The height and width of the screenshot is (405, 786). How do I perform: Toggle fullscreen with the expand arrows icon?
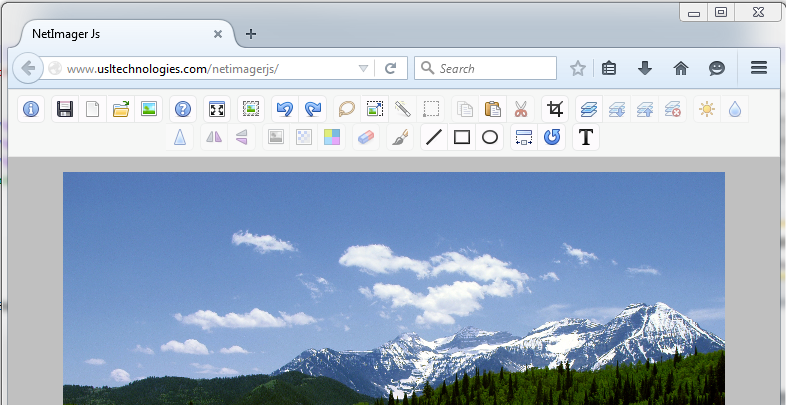tap(217, 109)
